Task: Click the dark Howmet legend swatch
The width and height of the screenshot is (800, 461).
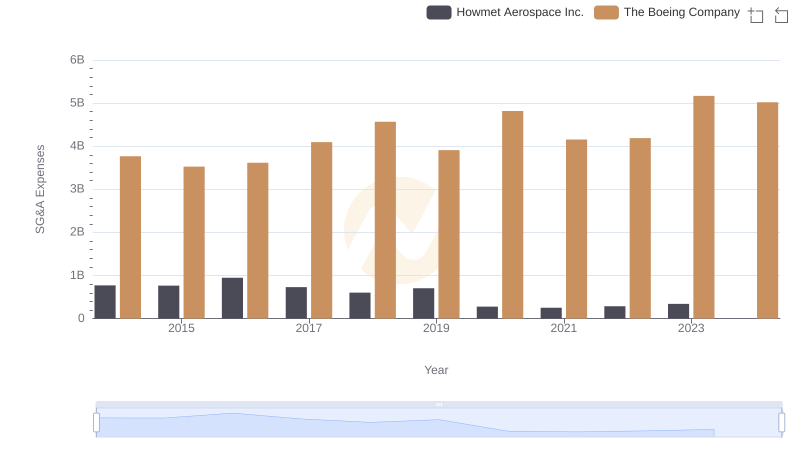Action: point(439,12)
